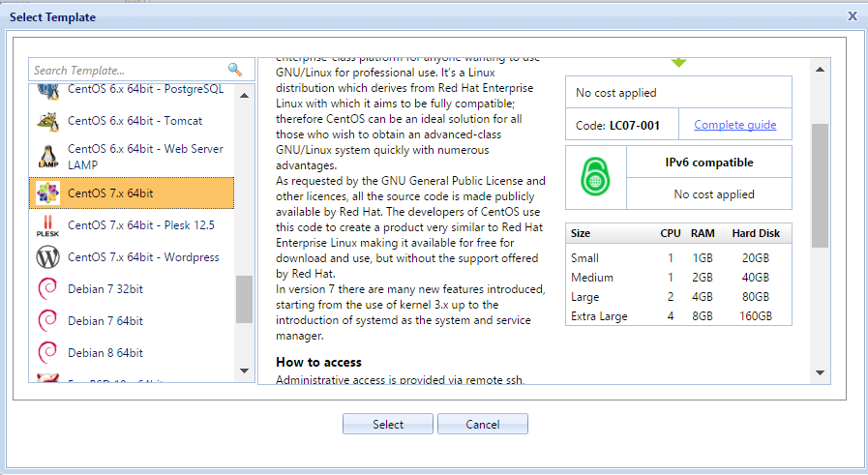
Task: Select Debian 7 64bit template
Action: click(x=132, y=321)
